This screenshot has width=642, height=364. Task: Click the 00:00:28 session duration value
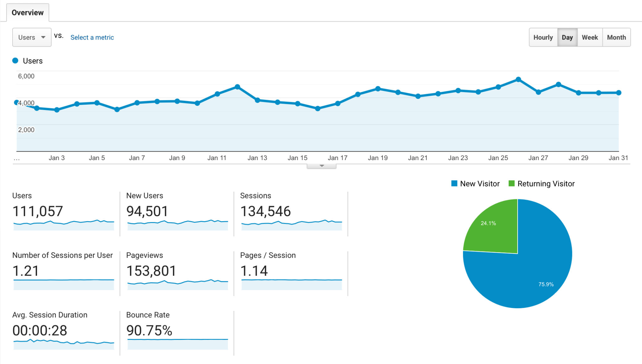tap(40, 330)
